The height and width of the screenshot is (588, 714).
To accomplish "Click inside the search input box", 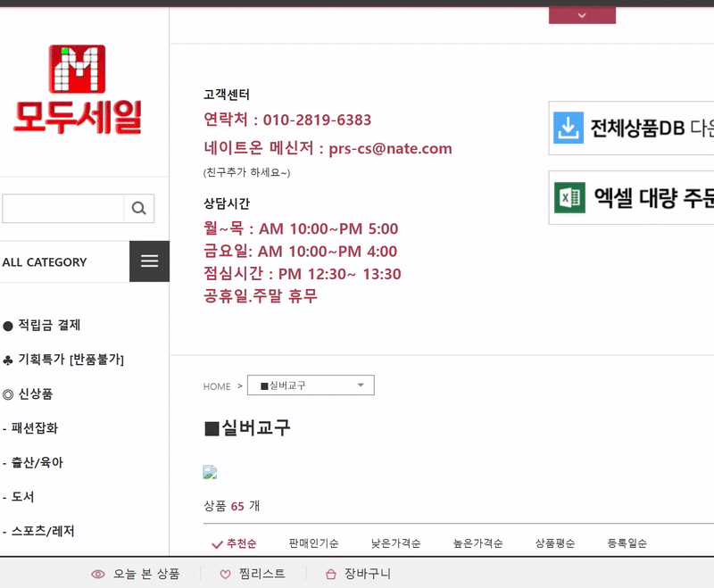I will [x=62, y=207].
